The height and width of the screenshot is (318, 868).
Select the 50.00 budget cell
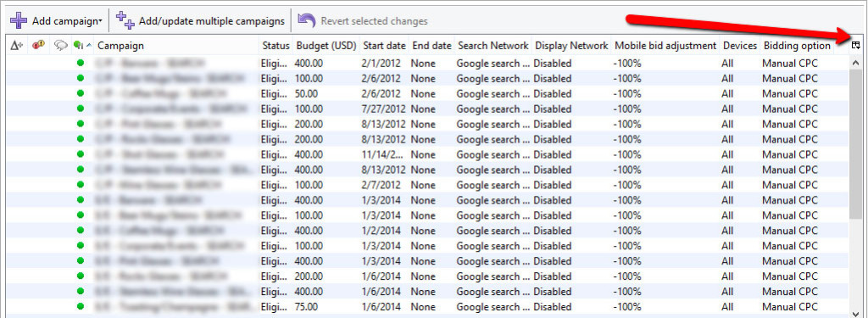[306, 94]
